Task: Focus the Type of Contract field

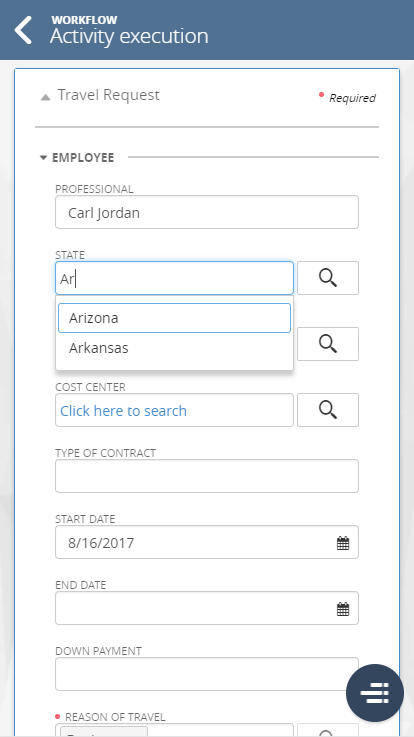Action: pos(207,476)
